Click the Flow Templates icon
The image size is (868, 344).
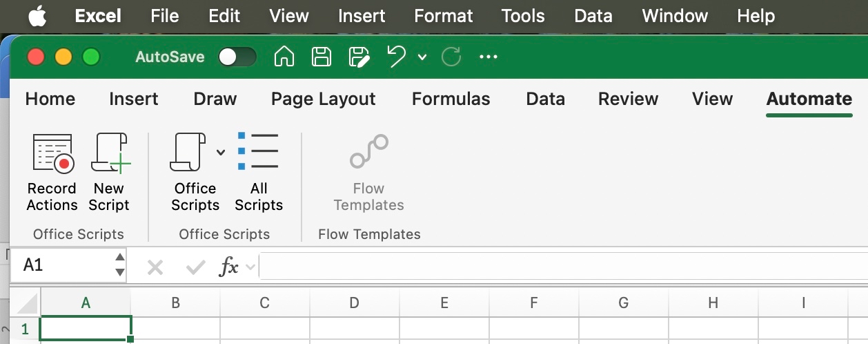368,151
